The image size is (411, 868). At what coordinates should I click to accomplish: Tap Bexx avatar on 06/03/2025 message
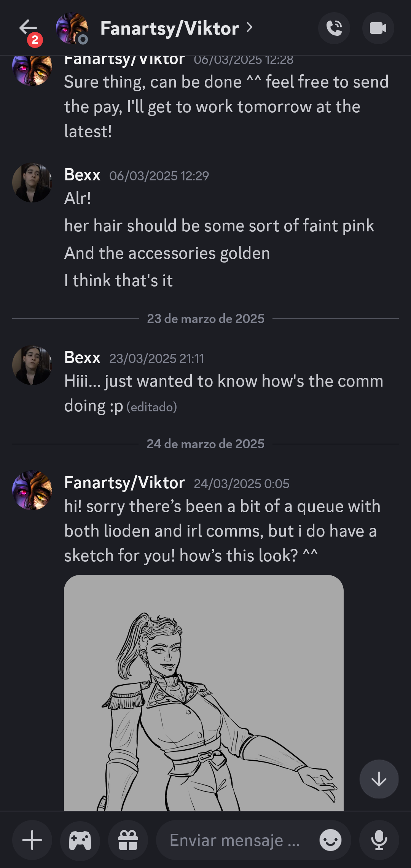(x=32, y=183)
